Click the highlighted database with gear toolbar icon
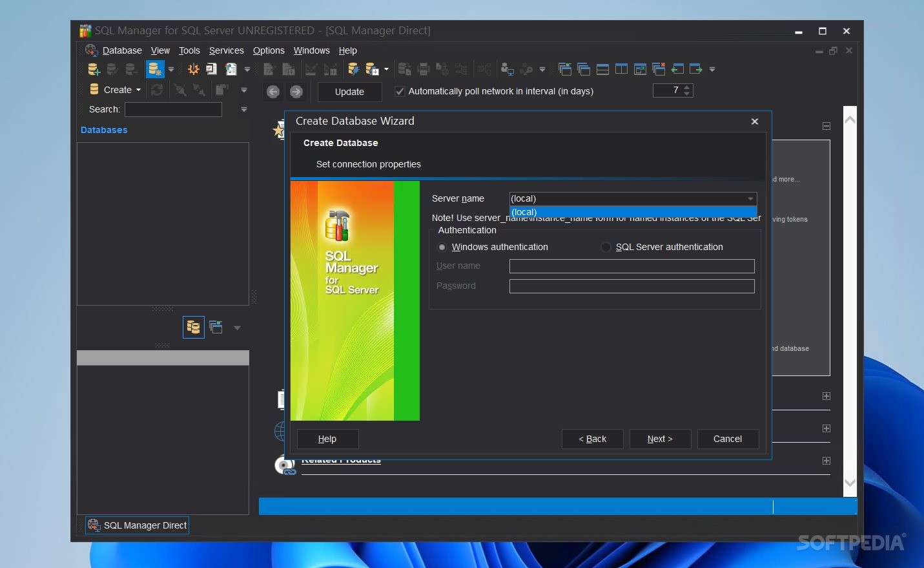Image resolution: width=924 pixels, height=568 pixels. coord(155,69)
